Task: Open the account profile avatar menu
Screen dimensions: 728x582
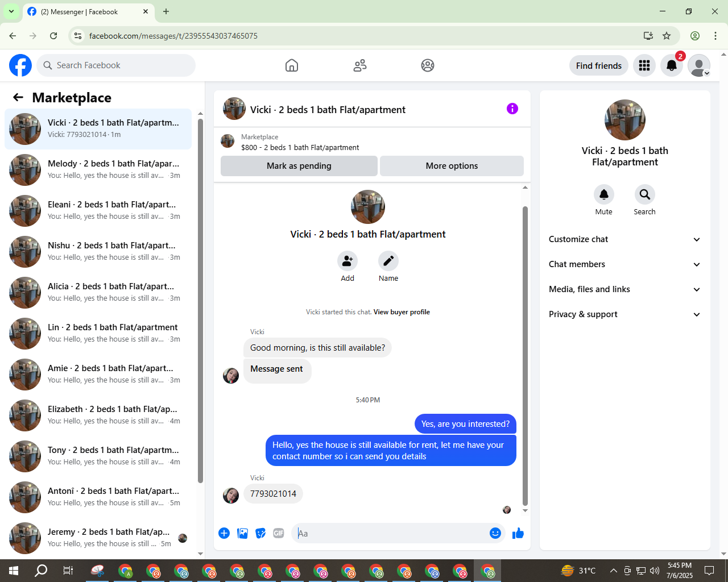Action: [699, 65]
